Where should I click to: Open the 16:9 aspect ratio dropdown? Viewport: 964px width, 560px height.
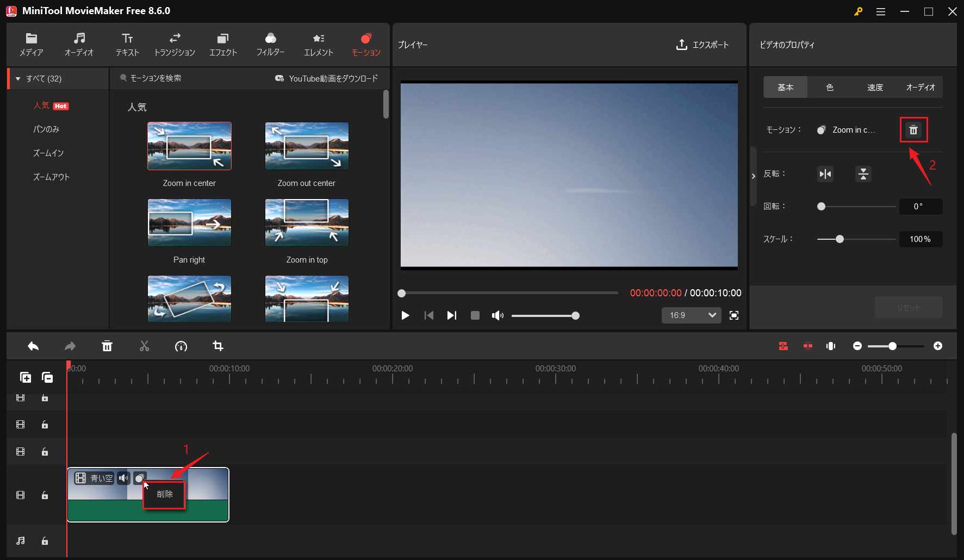click(691, 315)
